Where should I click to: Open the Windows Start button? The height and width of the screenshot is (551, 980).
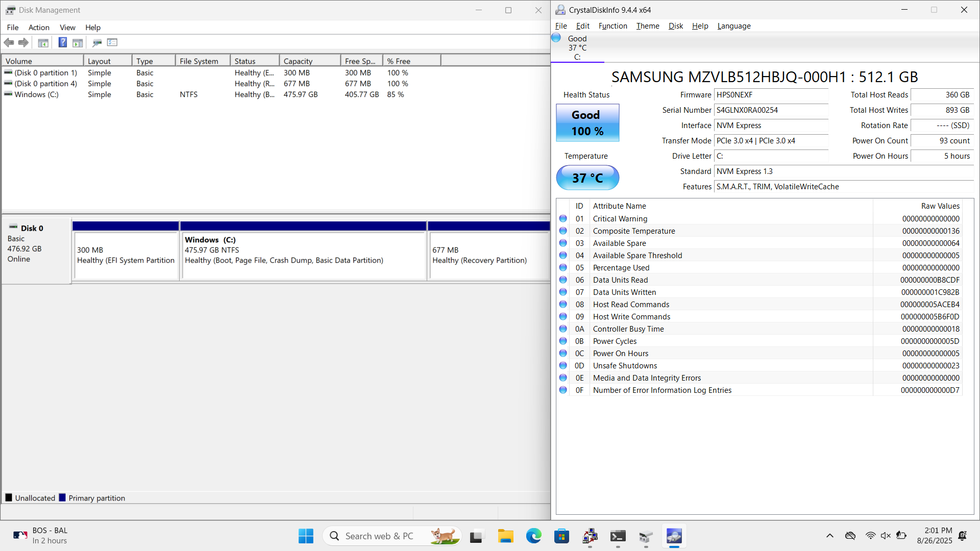[306, 536]
